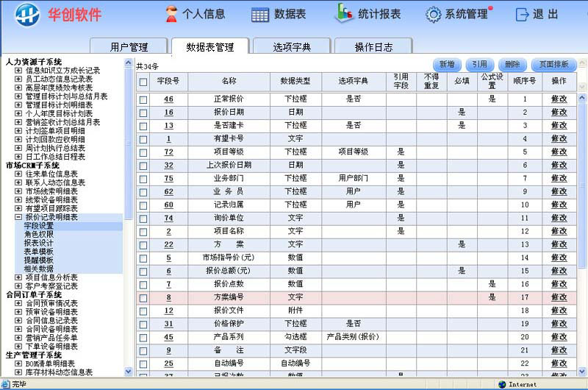Click 产品类别(报价) dictionary cell
The width and height of the screenshot is (588, 390).
click(x=353, y=337)
